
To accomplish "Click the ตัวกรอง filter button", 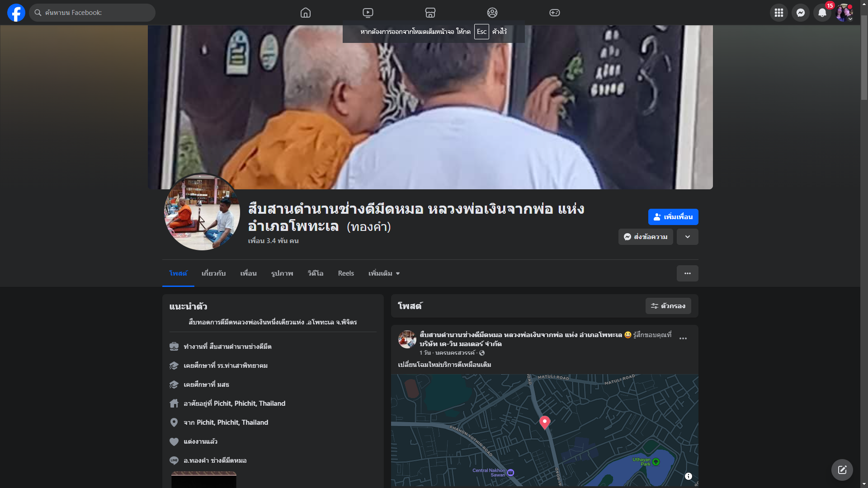I will click(x=668, y=306).
